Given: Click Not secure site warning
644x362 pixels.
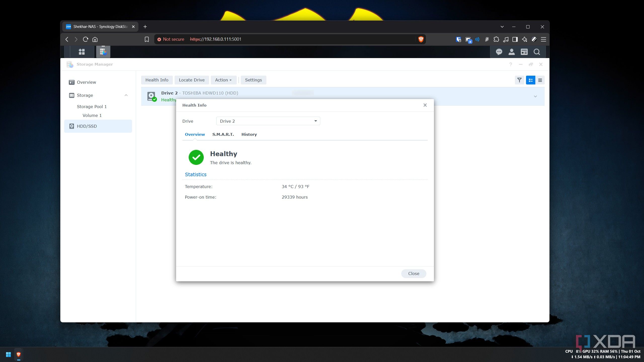Looking at the screenshot, I should (171, 39).
